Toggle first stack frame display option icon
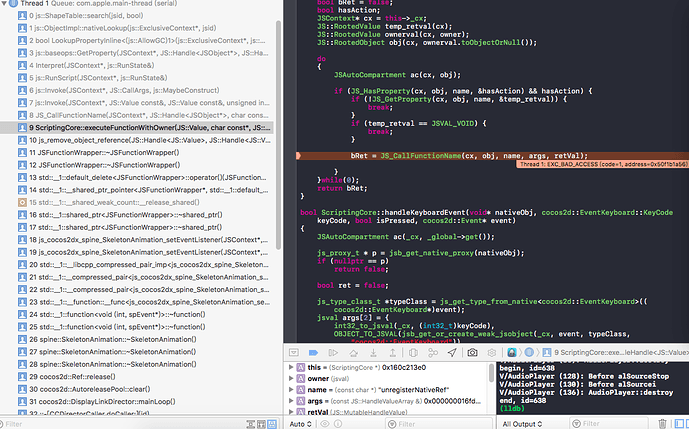 pyautogui.click(x=250, y=424)
